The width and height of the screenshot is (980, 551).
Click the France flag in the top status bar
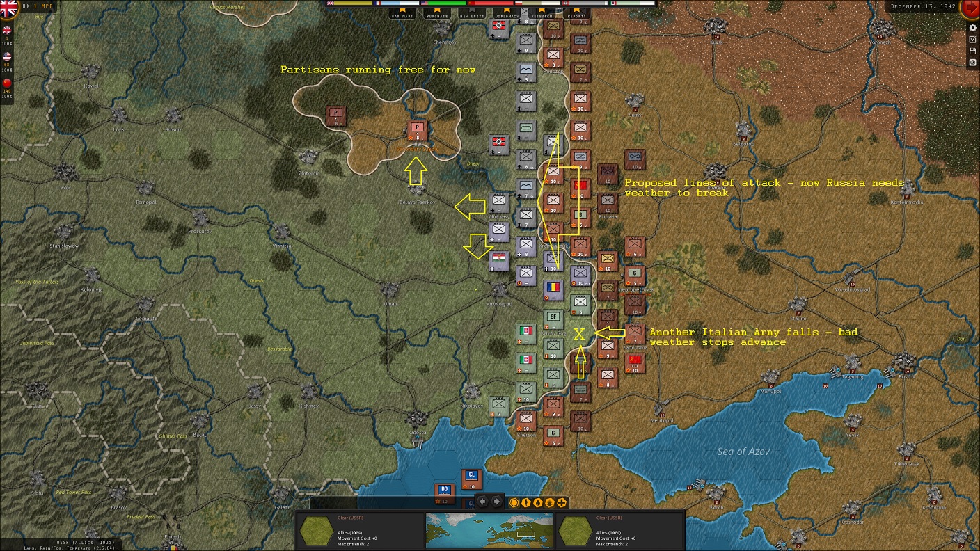377,3
